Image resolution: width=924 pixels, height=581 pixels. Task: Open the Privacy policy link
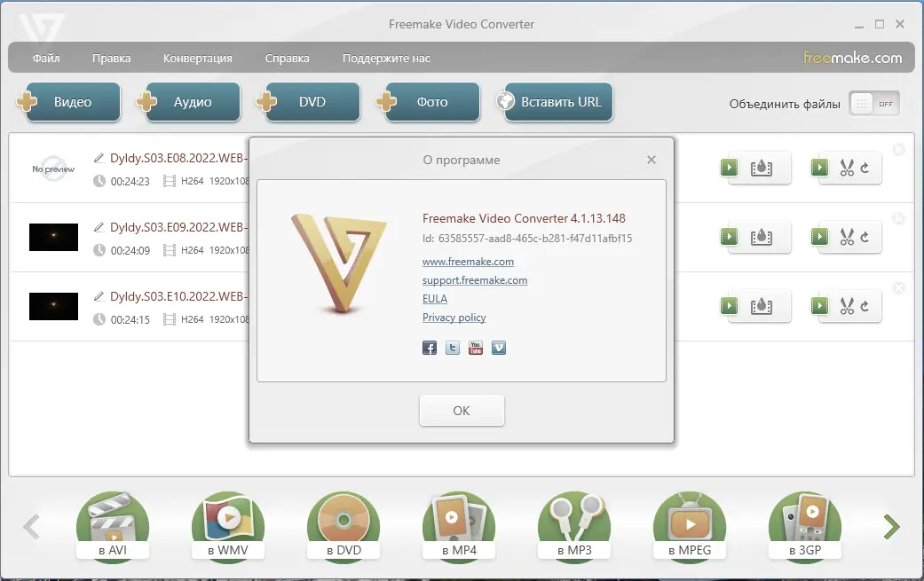click(x=454, y=317)
